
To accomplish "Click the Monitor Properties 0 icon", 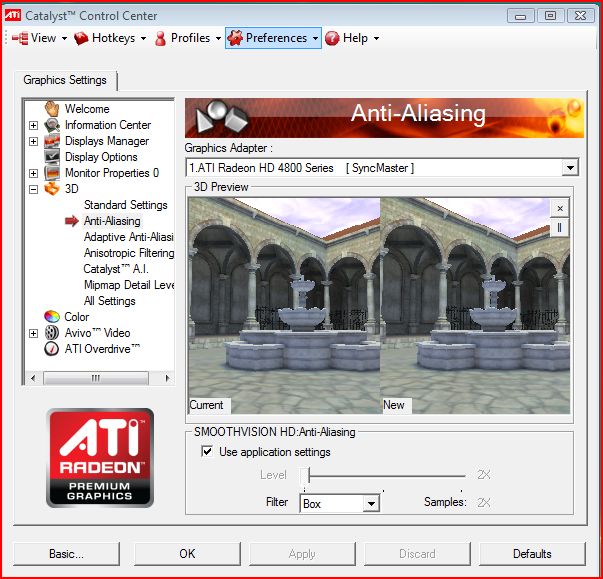I will 52,173.
